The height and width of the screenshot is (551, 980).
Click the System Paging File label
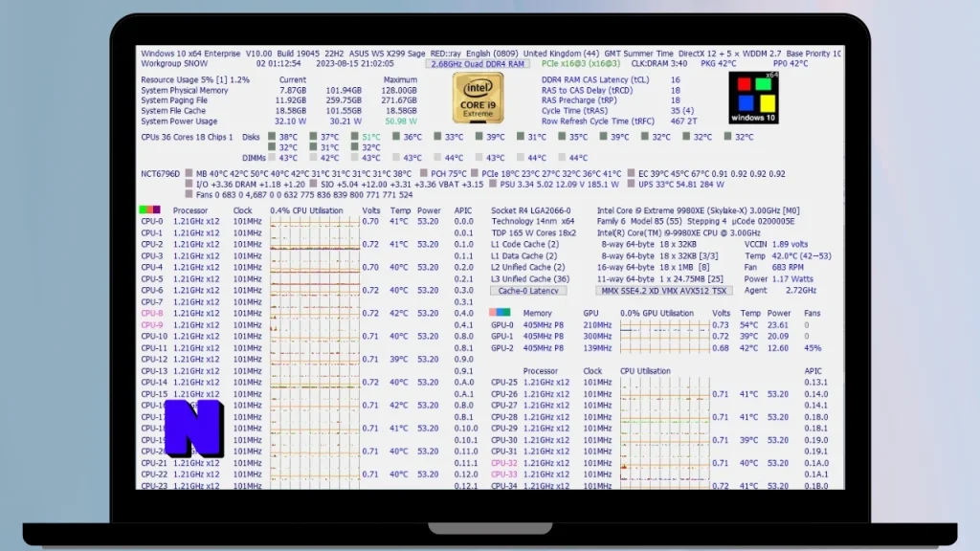(x=174, y=99)
